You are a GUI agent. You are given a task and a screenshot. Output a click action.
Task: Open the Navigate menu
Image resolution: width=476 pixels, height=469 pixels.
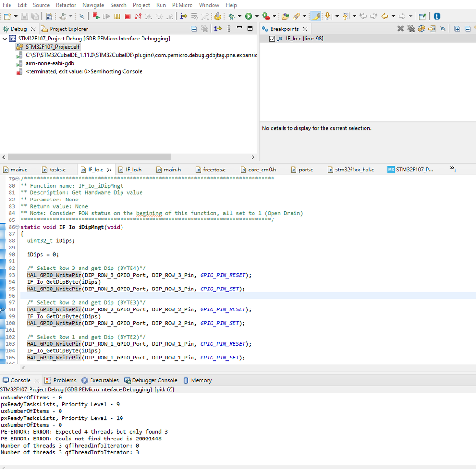pos(93,5)
